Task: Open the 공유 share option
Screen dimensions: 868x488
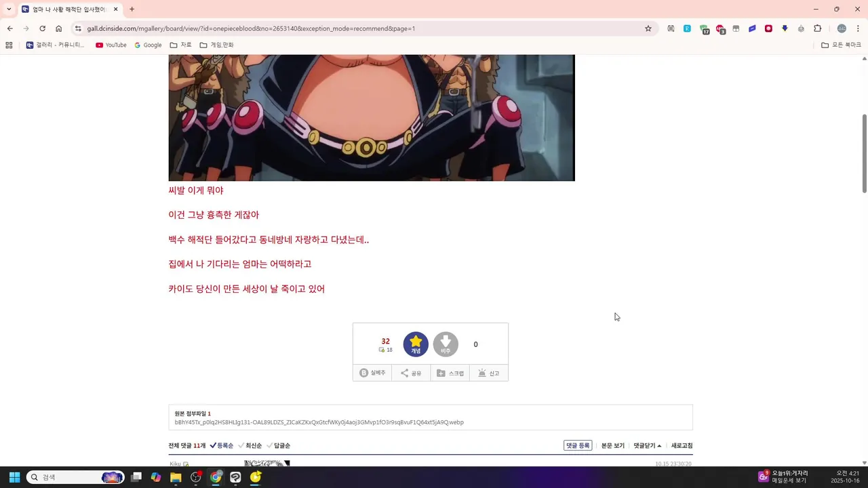Action: 411,373
